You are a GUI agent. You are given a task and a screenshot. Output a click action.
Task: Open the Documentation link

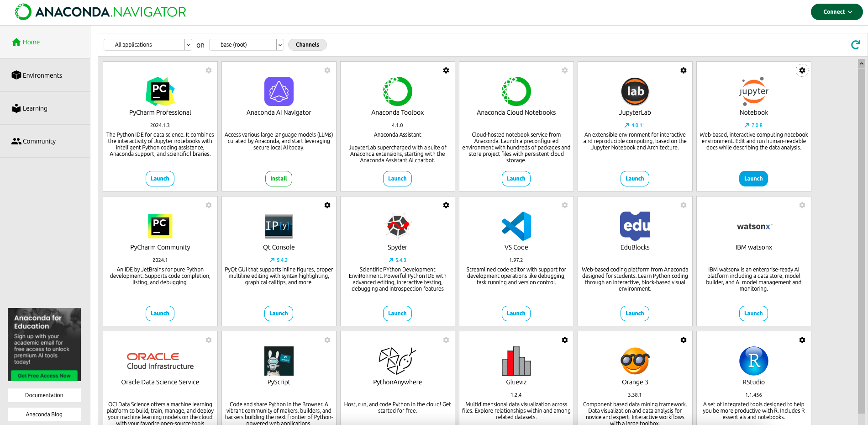click(x=44, y=395)
